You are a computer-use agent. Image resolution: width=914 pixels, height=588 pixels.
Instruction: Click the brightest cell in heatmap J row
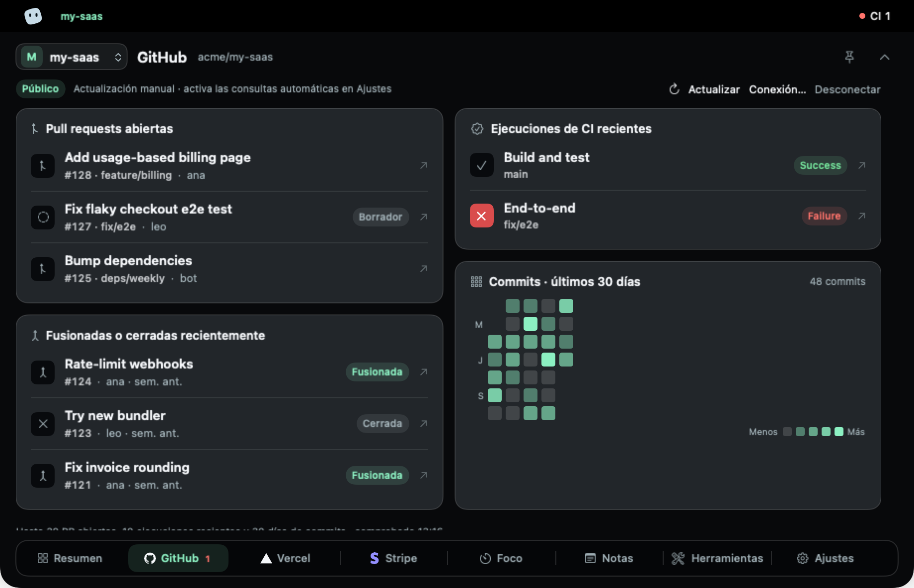[548, 360]
